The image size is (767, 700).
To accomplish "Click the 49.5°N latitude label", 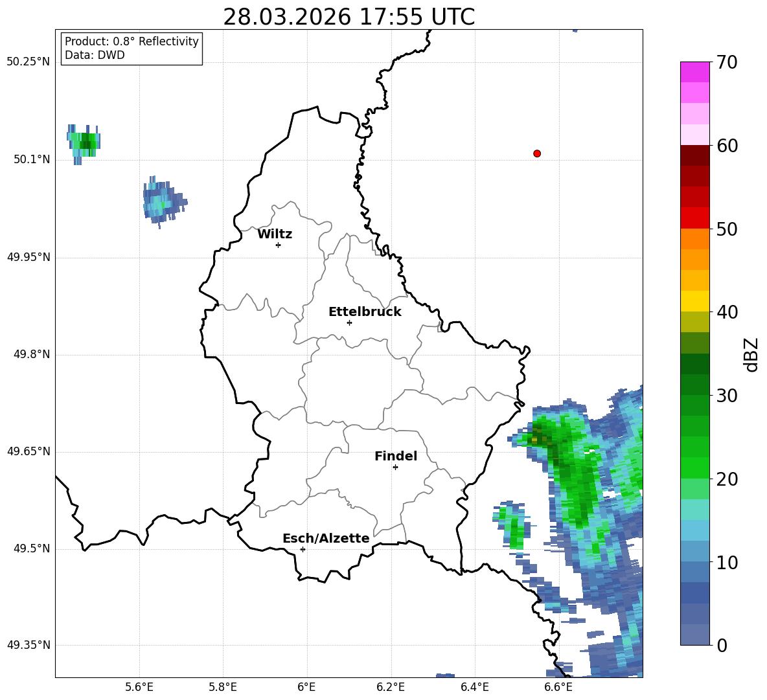I will 32,548.
